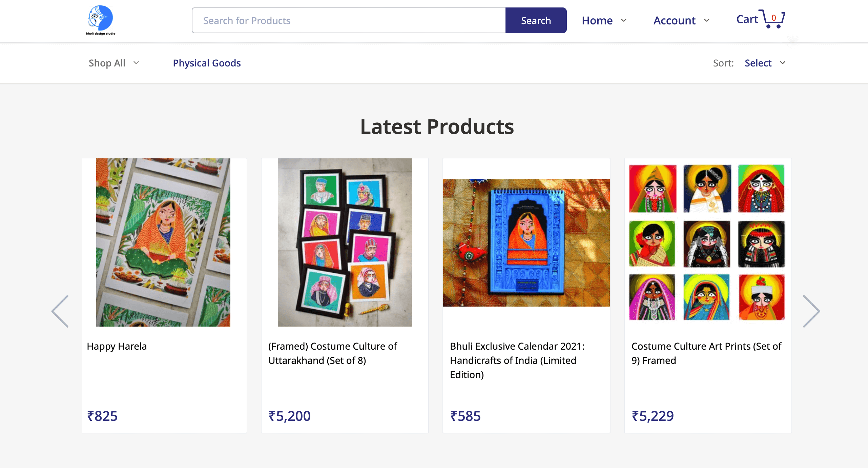Click the left carousel arrow
The width and height of the screenshot is (868, 468).
click(60, 311)
